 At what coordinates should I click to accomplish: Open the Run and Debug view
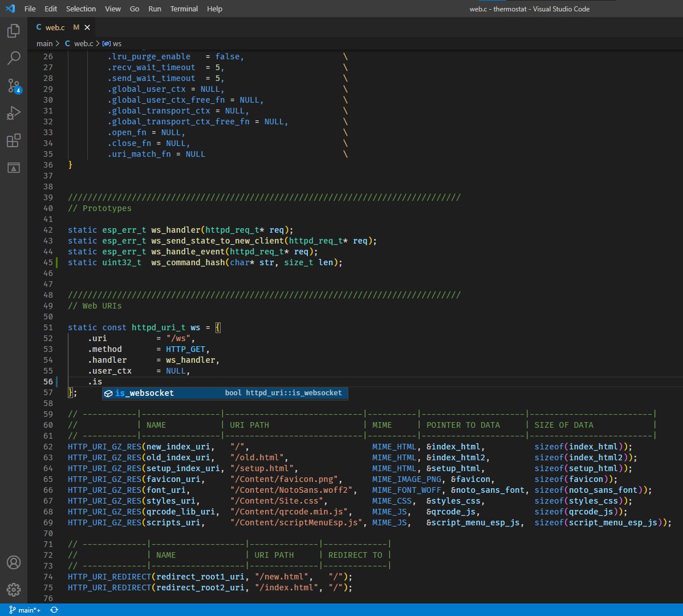(x=14, y=113)
